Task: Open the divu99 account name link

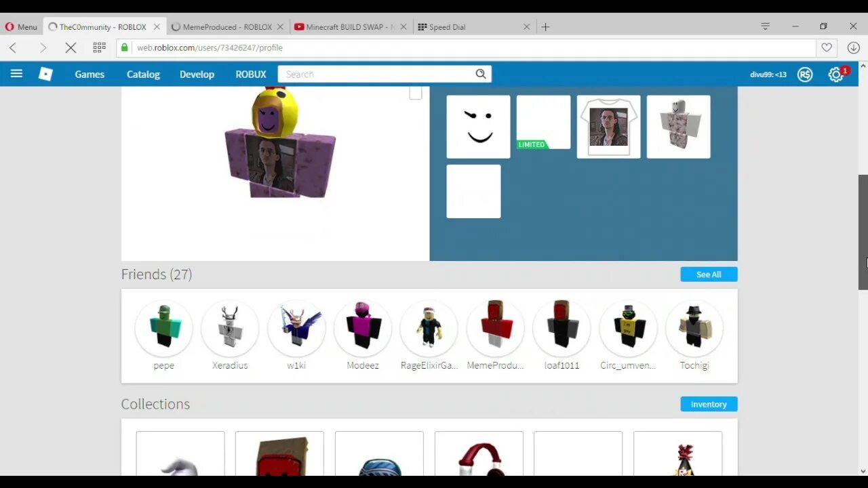Action: point(768,75)
